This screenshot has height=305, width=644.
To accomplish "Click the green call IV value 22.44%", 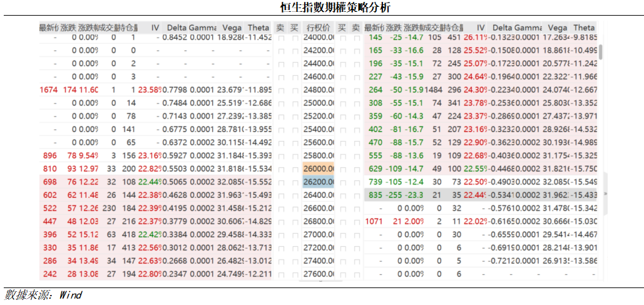I will [x=150, y=182].
